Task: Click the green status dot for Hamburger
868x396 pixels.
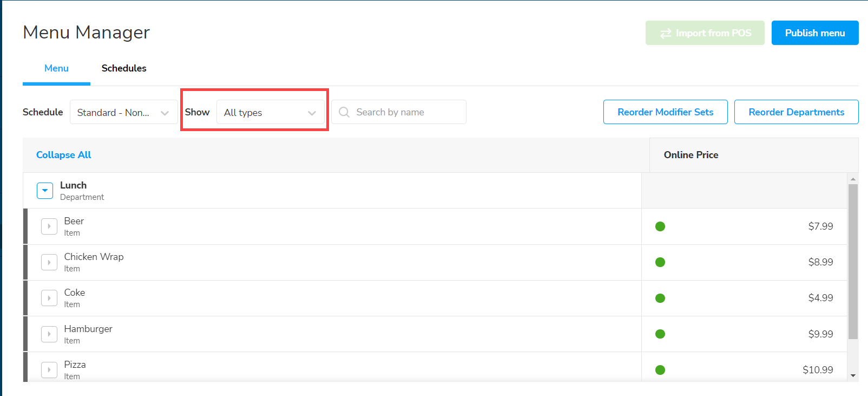Action: (x=660, y=334)
